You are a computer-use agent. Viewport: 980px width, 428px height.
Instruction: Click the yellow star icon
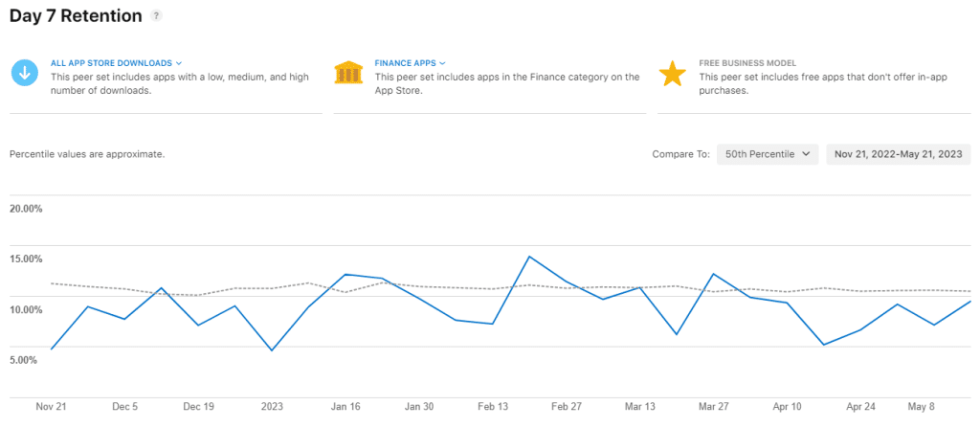point(673,74)
